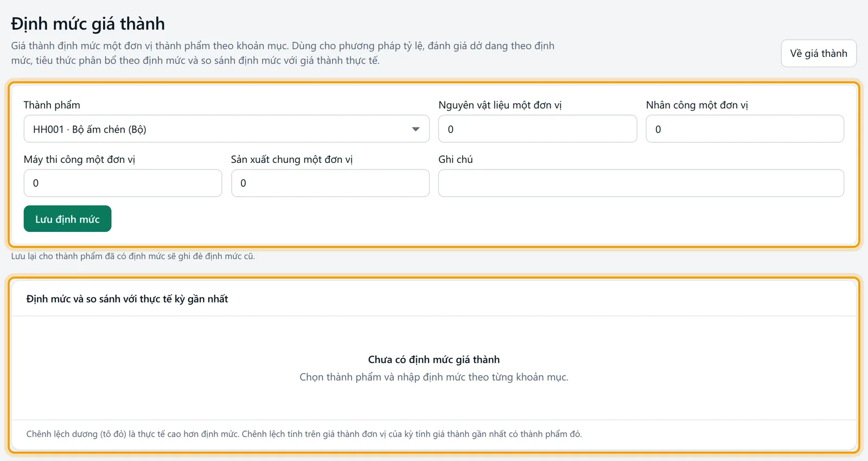Click the Nguyên vật liệu một đơn vị field

(x=538, y=129)
